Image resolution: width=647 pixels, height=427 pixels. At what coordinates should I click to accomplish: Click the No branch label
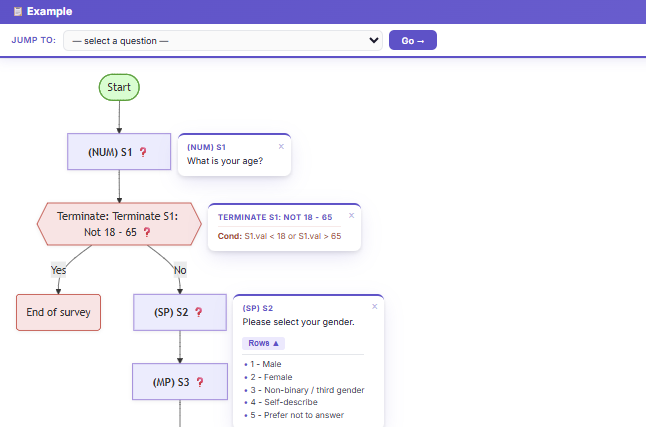click(x=180, y=270)
